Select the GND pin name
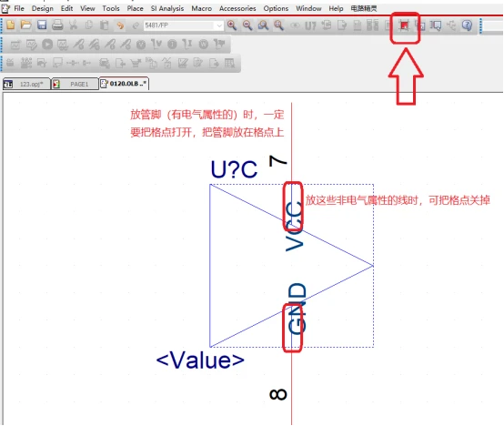This screenshot has height=426, width=504. click(x=297, y=309)
